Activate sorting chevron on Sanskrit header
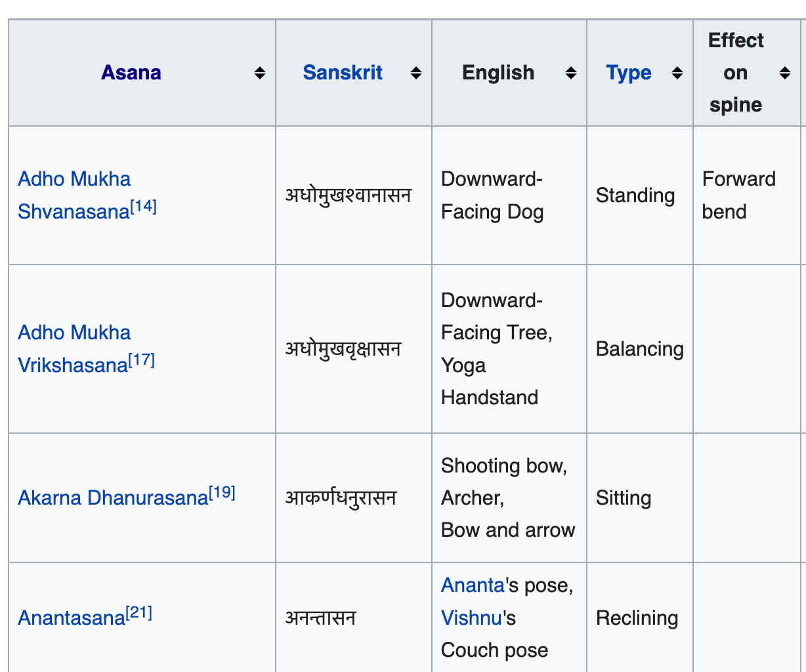Image resolution: width=806 pixels, height=672 pixels. 416,73
